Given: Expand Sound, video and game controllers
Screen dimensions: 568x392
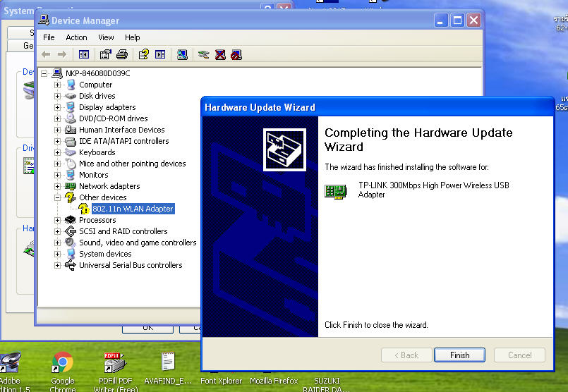Looking at the screenshot, I should 57,243.
